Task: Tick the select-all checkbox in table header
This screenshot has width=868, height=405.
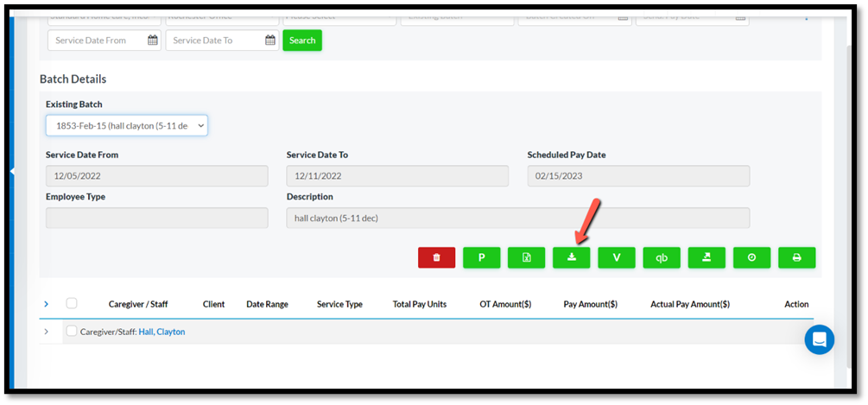Action: coord(72,303)
